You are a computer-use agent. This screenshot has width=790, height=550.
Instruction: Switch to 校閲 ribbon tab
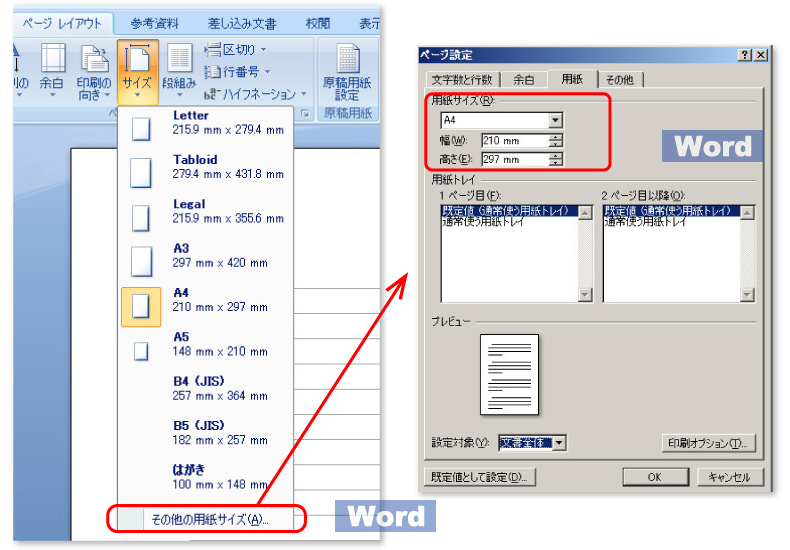point(317,24)
